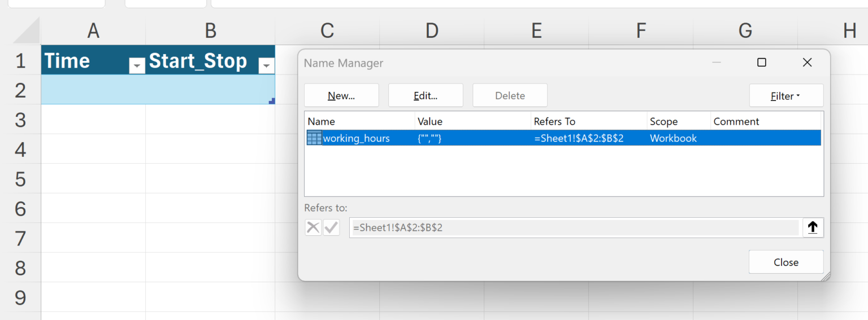Image resolution: width=868 pixels, height=320 pixels.
Task: Select row 2 header
Action: pos(20,89)
